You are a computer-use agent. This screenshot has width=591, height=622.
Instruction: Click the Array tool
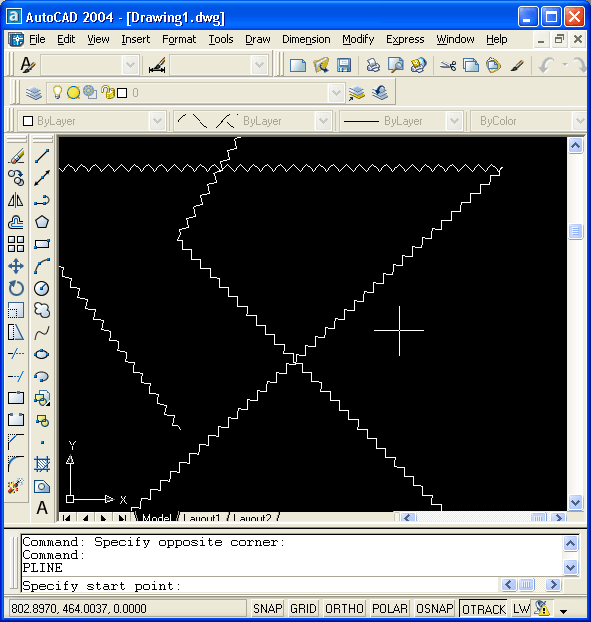[x=16, y=244]
